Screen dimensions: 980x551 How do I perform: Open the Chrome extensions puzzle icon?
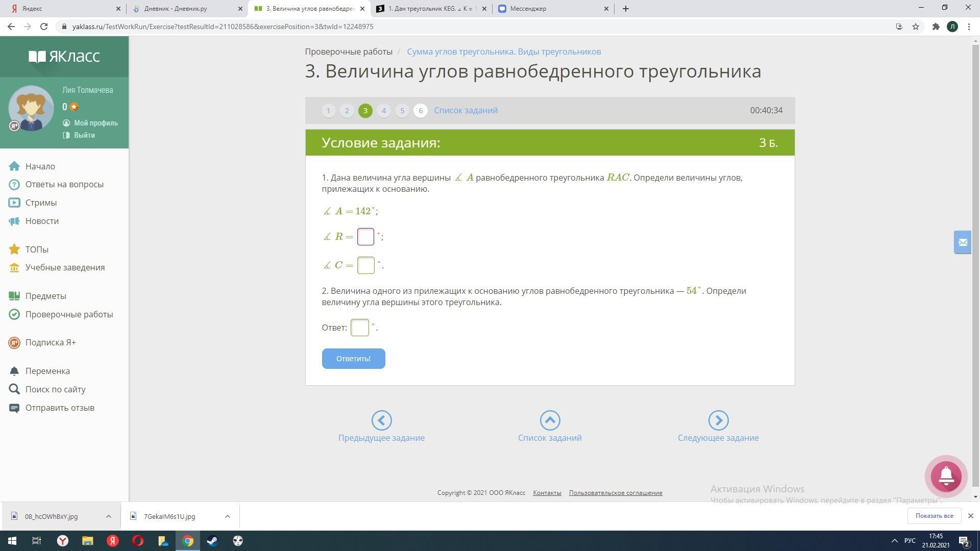coord(936,27)
